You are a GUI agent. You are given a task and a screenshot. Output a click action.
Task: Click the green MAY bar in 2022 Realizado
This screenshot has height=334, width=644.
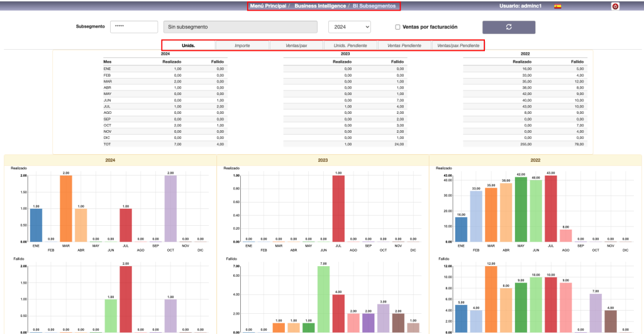(521, 209)
